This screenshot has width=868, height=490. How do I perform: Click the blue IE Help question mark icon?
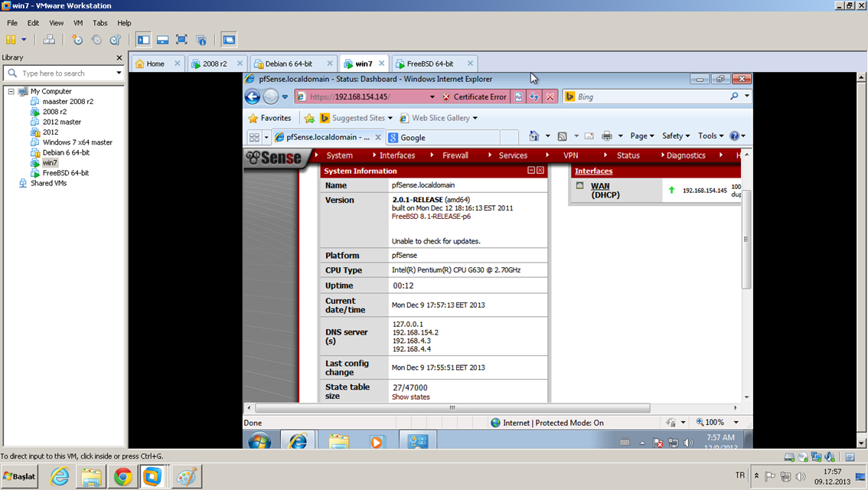click(735, 136)
